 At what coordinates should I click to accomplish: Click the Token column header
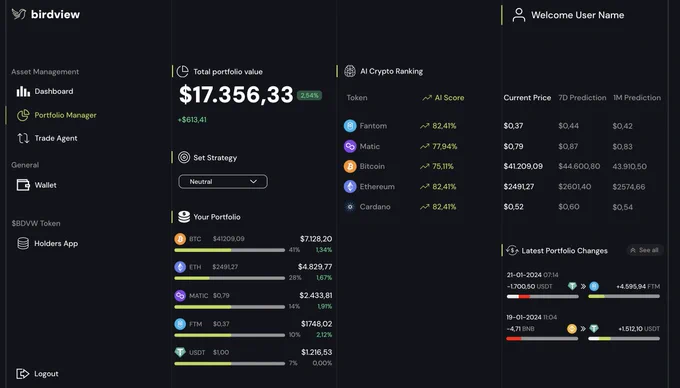357,98
